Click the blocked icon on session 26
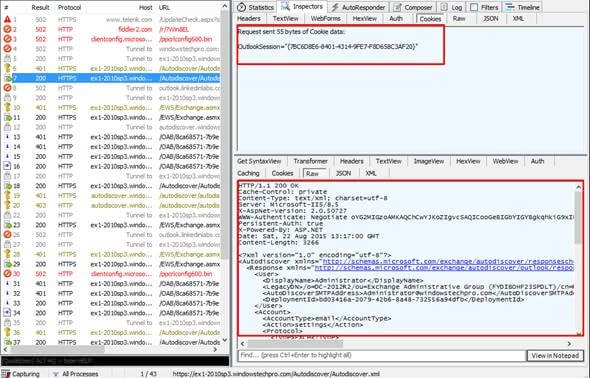Image resolution: width=590 pixels, height=378 pixels. 7,234
